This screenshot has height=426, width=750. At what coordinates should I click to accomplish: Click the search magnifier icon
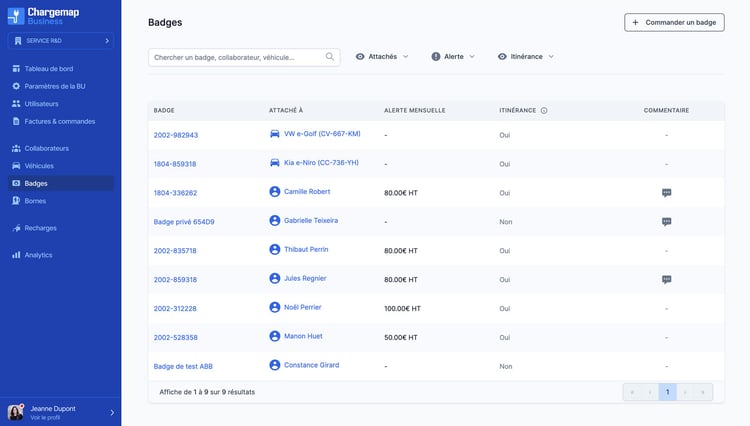tap(330, 57)
